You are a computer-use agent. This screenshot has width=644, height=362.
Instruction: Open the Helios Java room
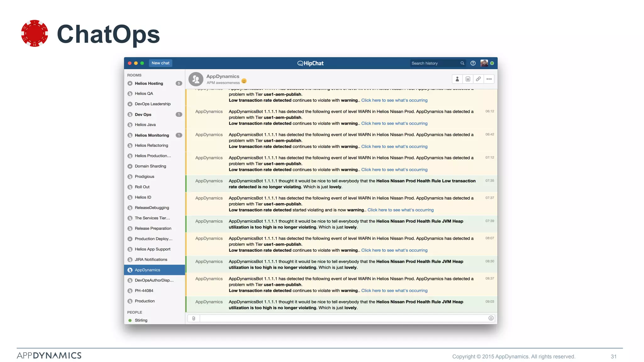point(154,125)
